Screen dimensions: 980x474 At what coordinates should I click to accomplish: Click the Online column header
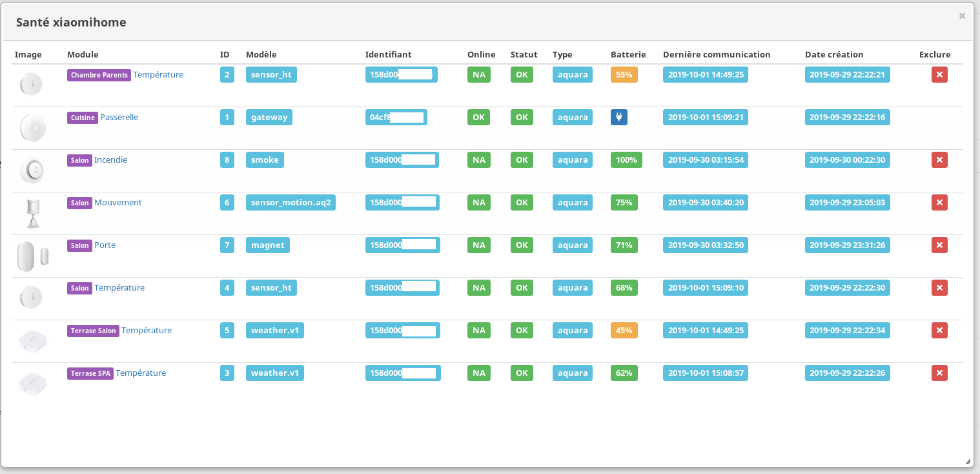[x=482, y=55]
